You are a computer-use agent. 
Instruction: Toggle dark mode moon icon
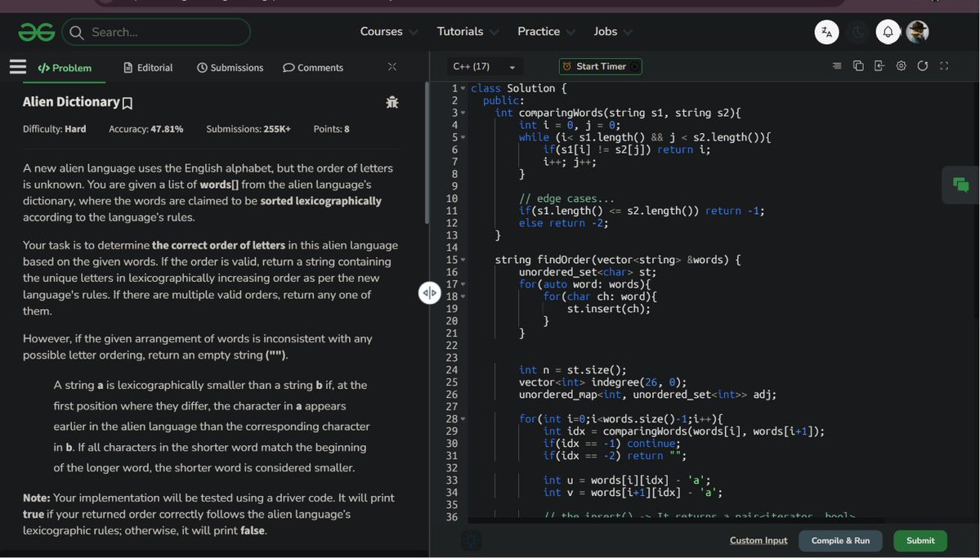857,32
